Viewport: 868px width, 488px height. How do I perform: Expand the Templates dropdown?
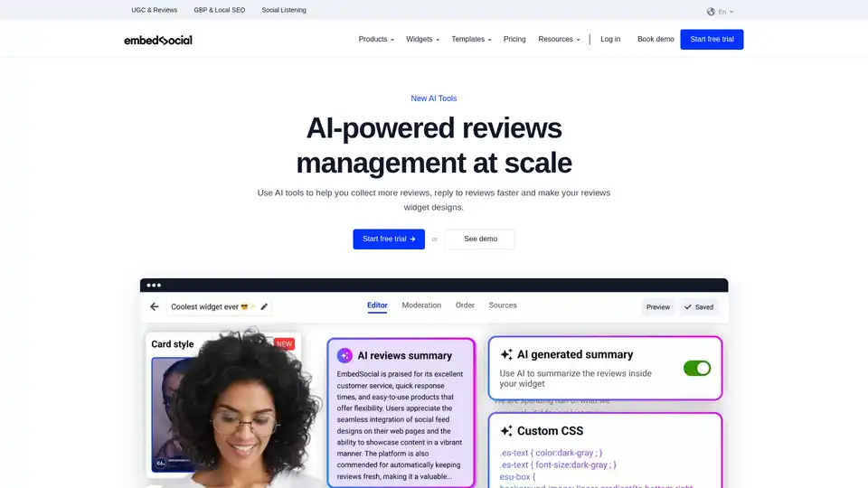(x=471, y=40)
